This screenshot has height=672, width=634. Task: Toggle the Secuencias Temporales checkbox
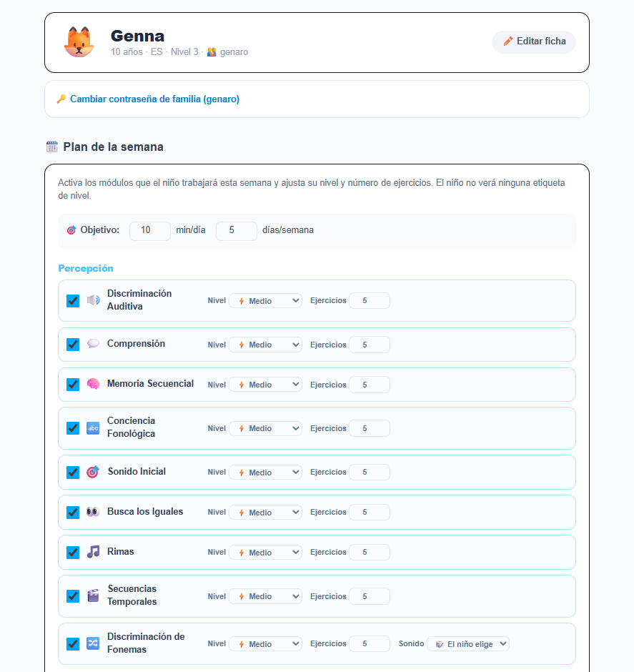pos(73,596)
